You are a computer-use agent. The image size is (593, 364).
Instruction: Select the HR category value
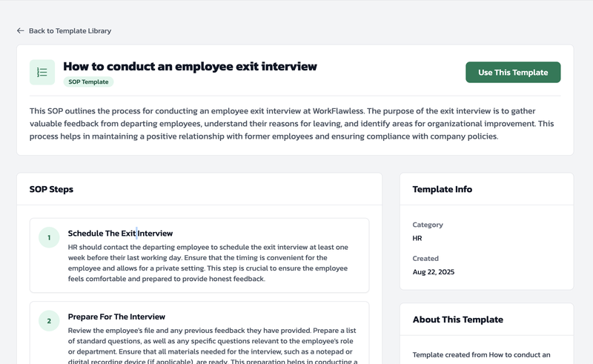417,239
